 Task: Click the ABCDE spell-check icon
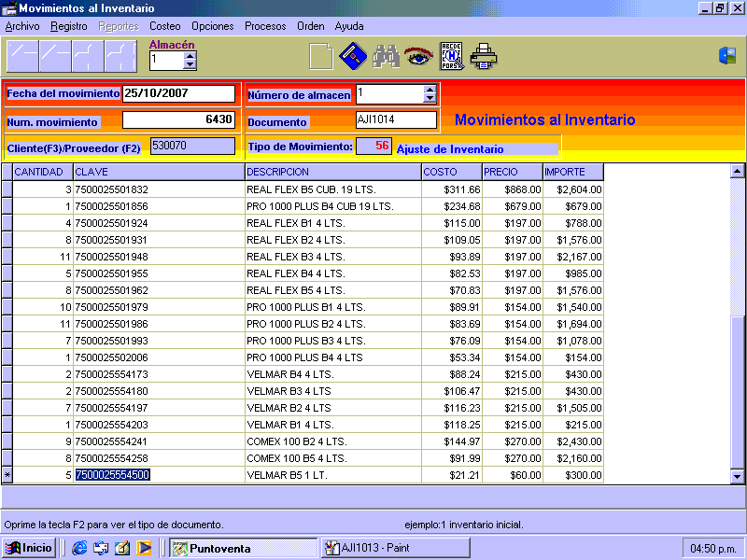[x=451, y=57]
